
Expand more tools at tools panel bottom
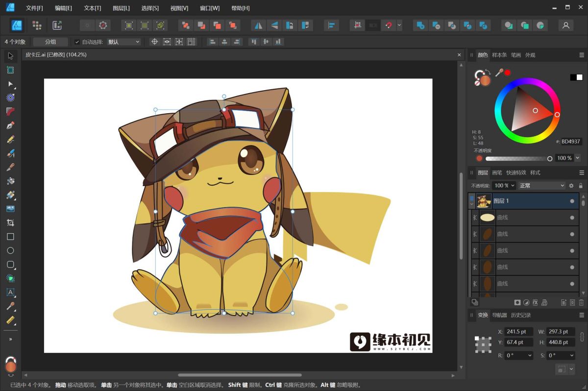pyautogui.click(x=10, y=339)
